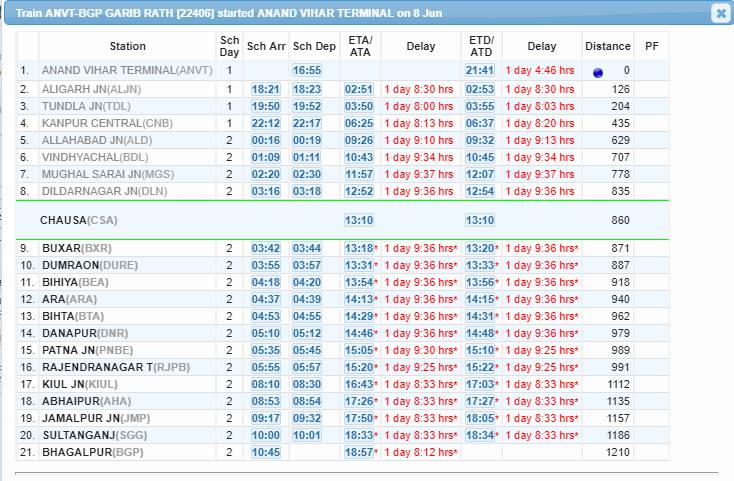Click the Station column header
This screenshot has height=481, width=734.
(127, 46)
